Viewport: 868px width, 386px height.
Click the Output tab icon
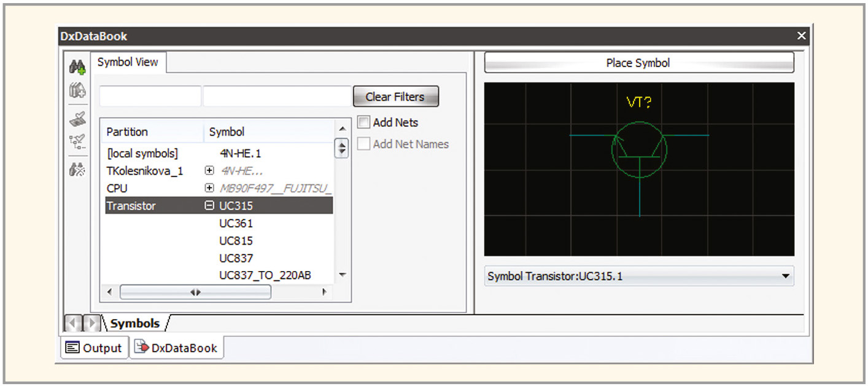point(72,348)
